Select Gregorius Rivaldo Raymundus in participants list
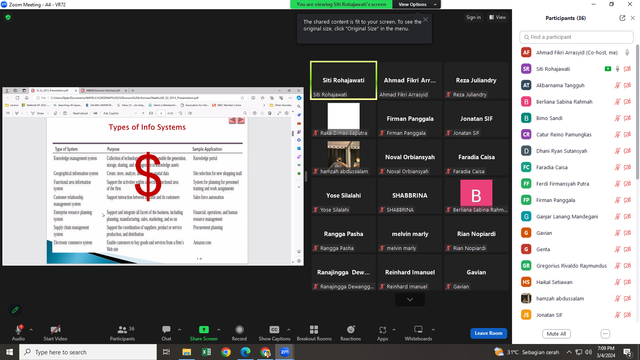Image resolution: width=640 pixels, height=360 pixels. click(x=576, y=266)
